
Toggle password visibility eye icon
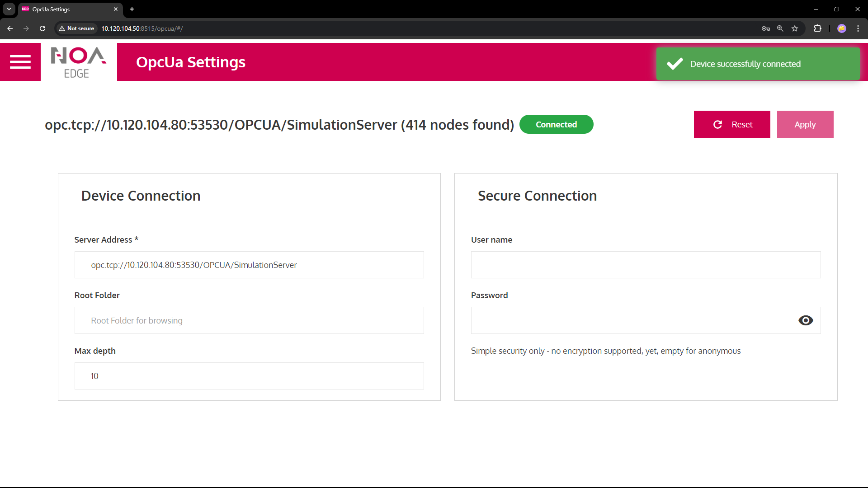tap(805, 320)
